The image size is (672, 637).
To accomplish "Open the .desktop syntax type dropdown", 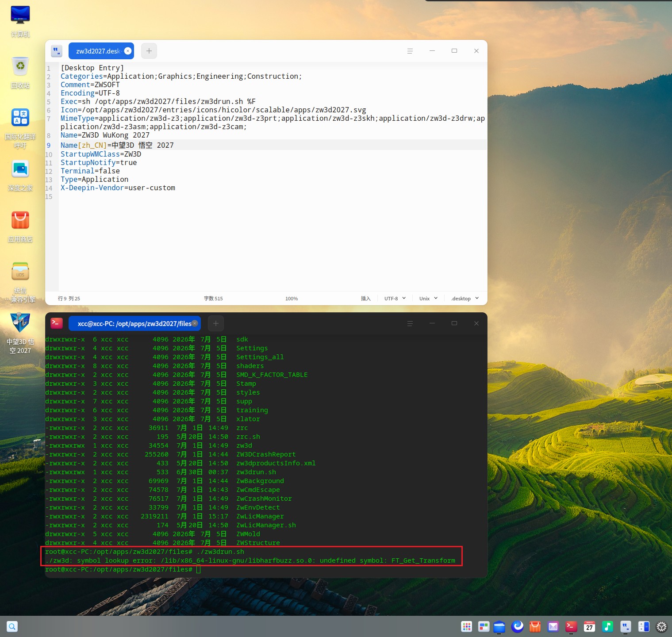I will 465,299.
